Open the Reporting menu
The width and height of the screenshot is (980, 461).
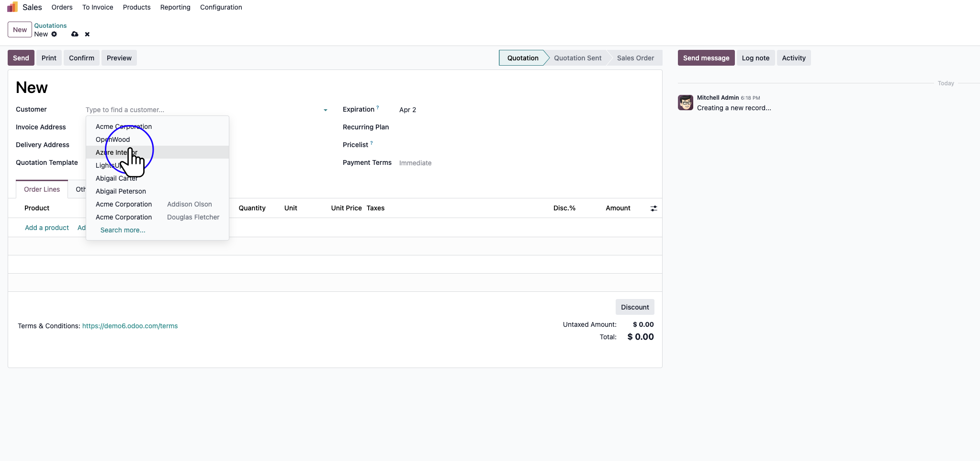pos(175,7)
